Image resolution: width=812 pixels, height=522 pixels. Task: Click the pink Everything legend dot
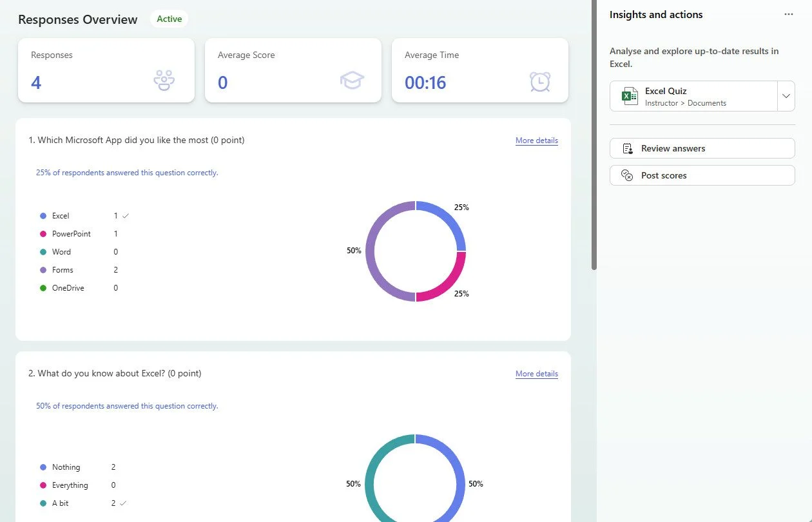coord(43,485)
